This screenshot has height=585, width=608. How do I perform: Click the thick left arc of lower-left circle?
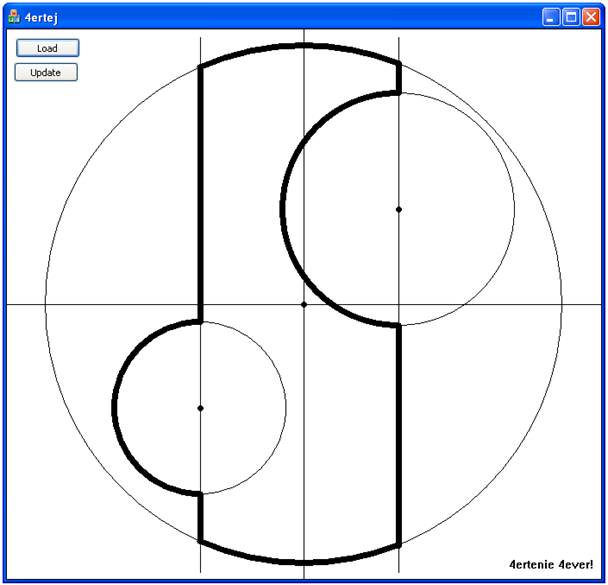(x=115, y=408)
